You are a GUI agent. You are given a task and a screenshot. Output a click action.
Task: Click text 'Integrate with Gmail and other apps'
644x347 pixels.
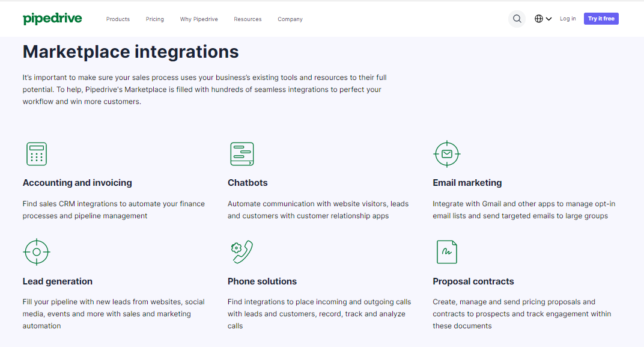click(494, 203)
